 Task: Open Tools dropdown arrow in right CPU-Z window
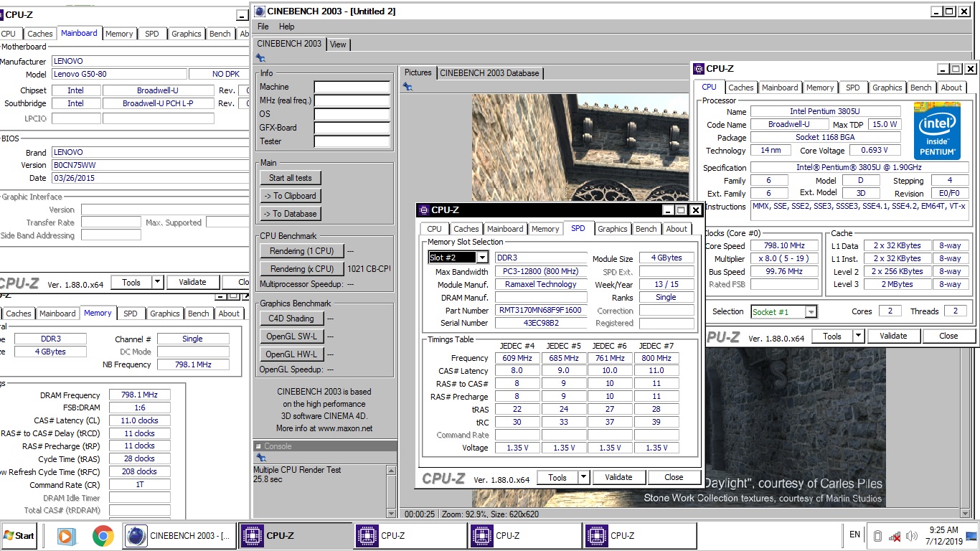(858, 336)
